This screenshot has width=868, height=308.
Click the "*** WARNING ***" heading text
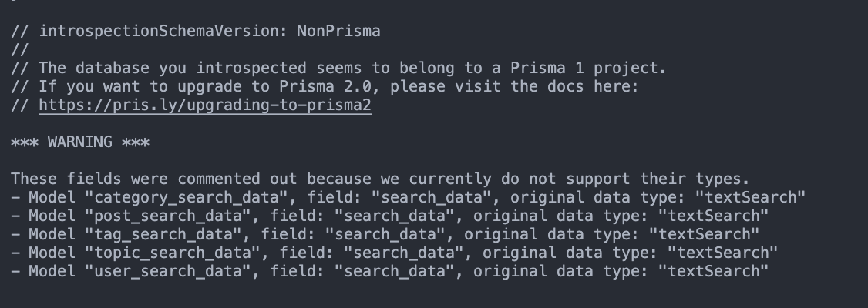(80, 142)
